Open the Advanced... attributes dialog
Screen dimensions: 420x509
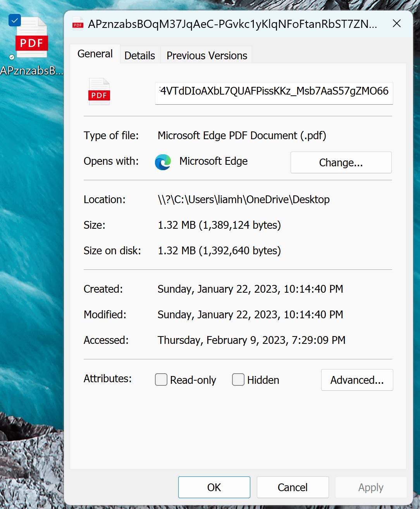[x=357, y=380]
